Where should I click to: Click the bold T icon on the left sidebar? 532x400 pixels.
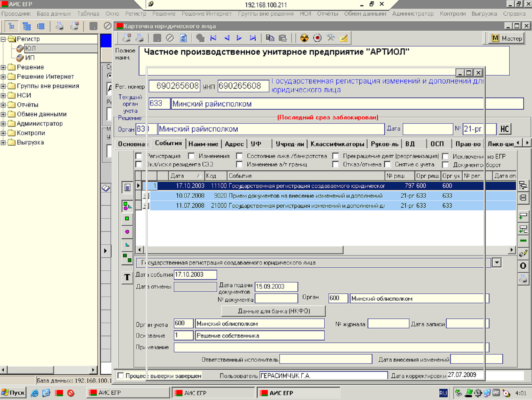(x=127, y=277)
